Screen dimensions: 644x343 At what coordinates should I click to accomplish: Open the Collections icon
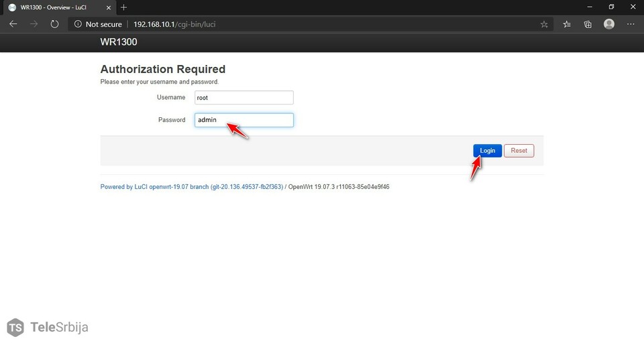coord(588,24)
